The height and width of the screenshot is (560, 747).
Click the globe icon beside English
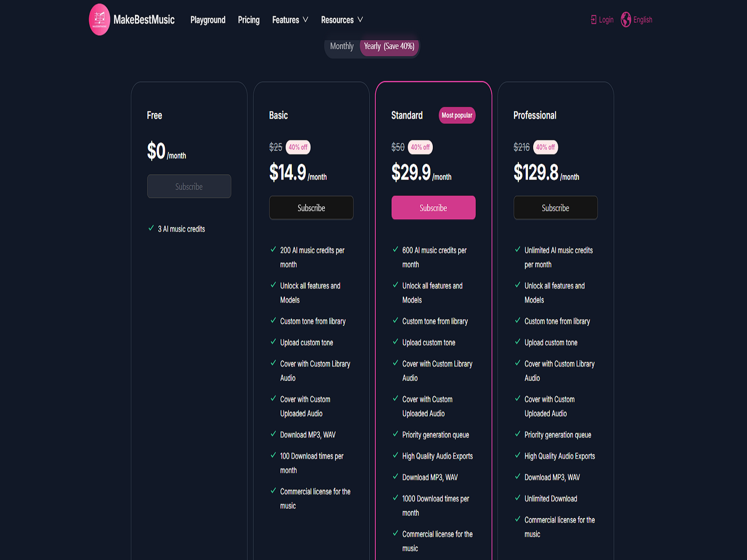[625, 20]
